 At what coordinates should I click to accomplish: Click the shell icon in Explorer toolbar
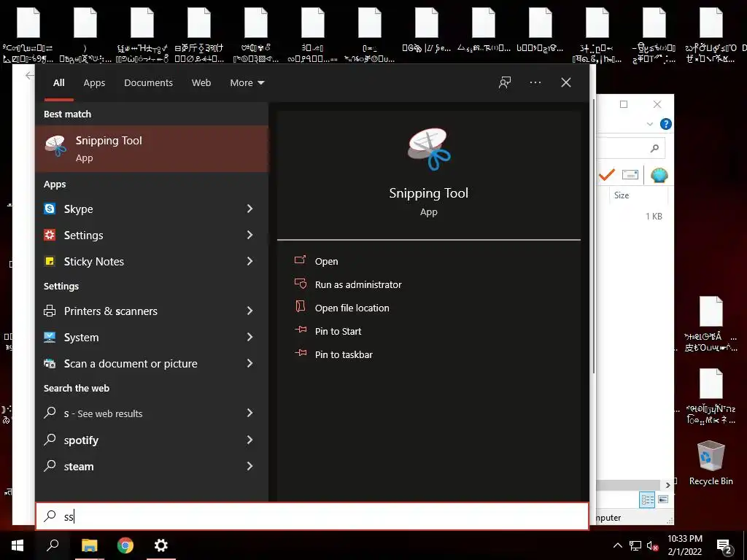pyautogui.click(x=659, y=175)
